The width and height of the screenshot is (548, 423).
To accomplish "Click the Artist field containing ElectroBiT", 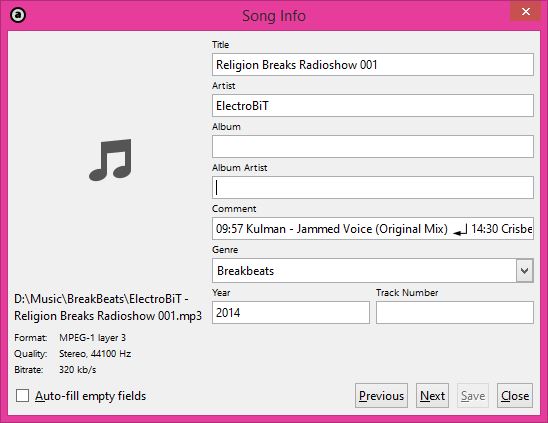I will point(373,106).
